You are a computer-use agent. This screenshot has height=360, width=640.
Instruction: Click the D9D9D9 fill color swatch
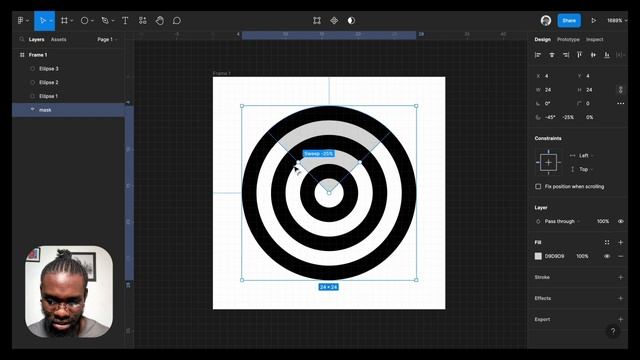(538, 256)
